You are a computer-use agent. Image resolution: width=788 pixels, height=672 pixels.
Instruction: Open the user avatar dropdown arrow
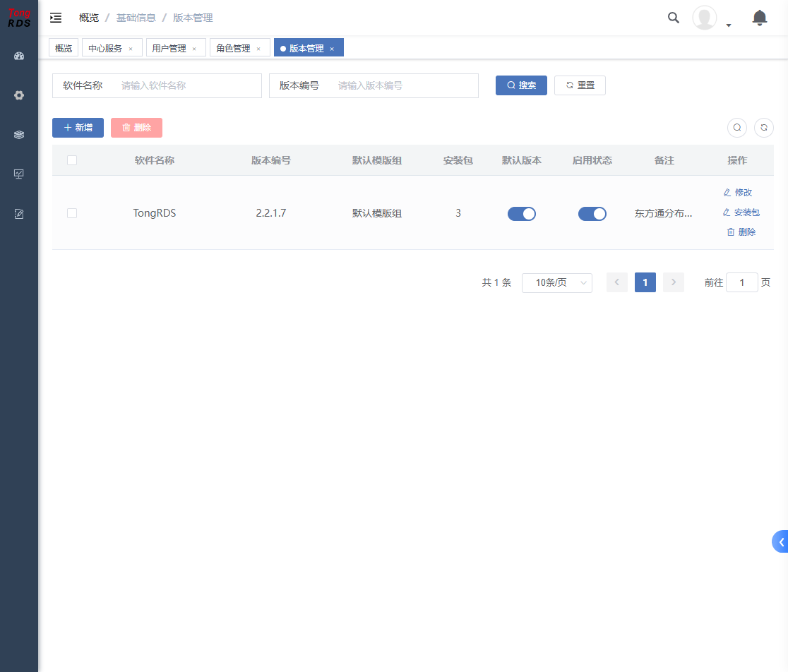729,25
